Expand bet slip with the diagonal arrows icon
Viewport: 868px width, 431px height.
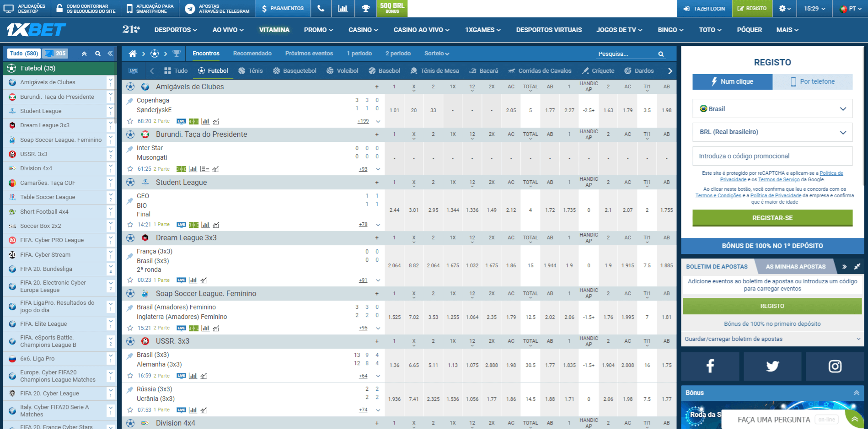point(857,266)
